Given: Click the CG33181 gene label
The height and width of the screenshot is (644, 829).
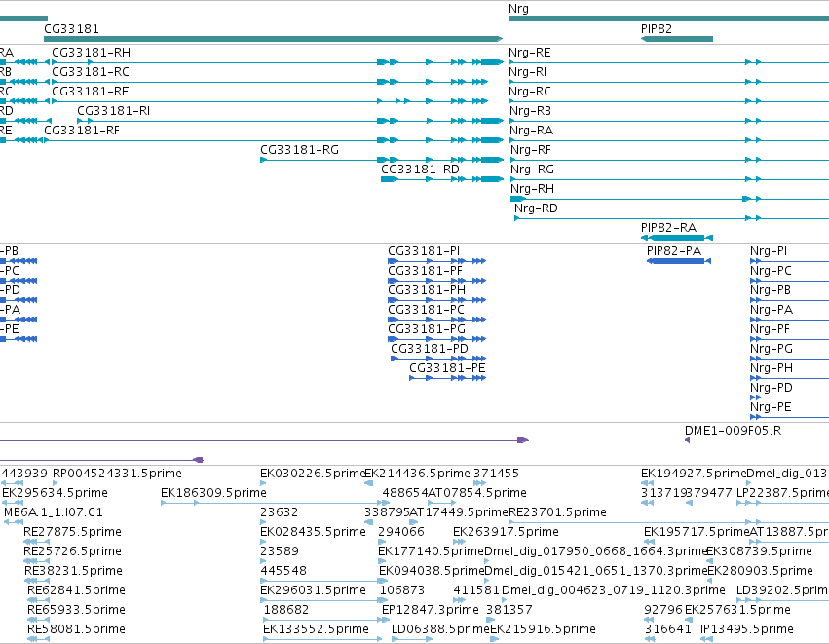Looking at the screenshot, I should (71, 29).
